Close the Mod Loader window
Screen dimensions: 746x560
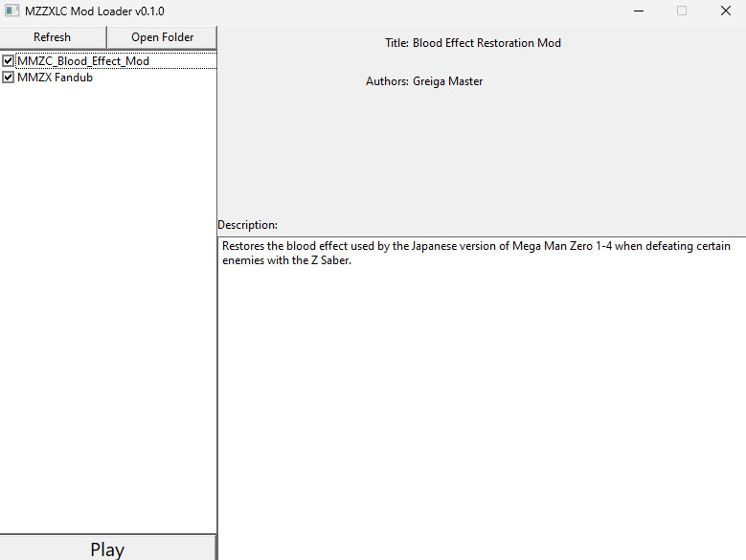(725, 11)
